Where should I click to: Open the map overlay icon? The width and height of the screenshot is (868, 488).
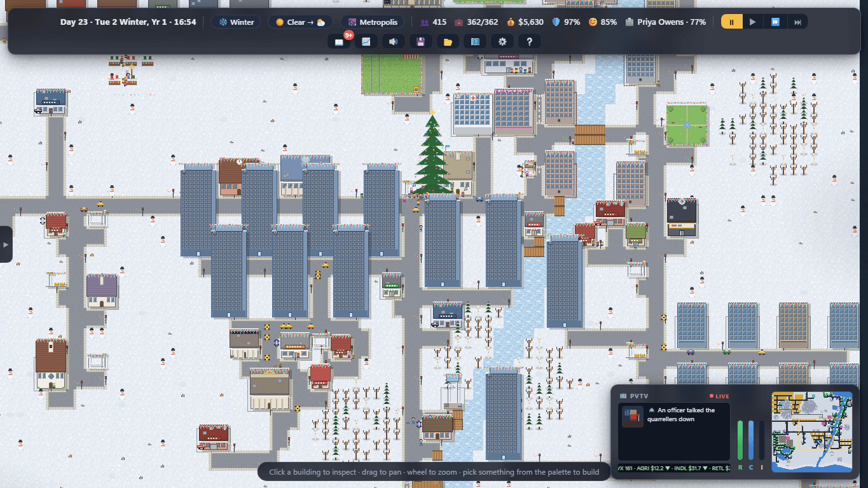point(475,41)
